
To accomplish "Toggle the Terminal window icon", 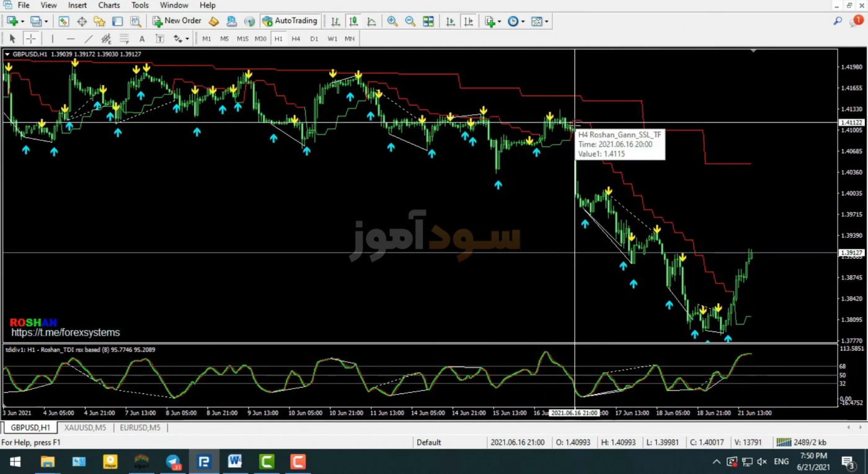I will pos(117,21).
